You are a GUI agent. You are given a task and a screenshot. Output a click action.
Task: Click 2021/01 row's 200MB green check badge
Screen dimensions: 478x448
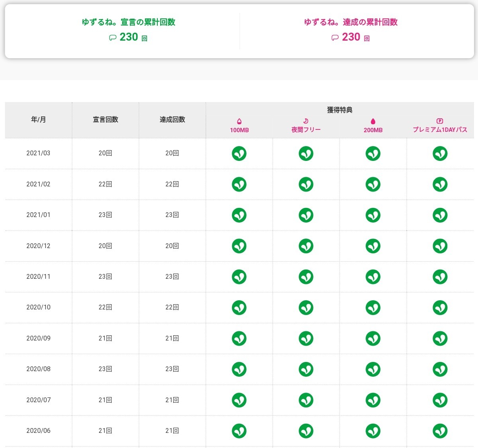tap(373, 215)
